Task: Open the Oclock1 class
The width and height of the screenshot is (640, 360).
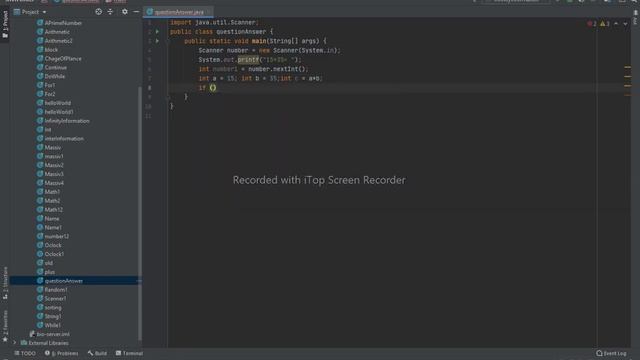Action: pos(50,254)
